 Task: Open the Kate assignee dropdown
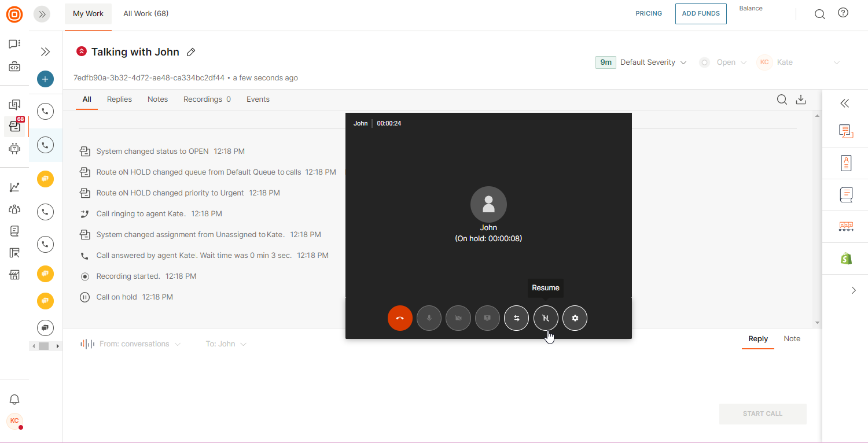click(799, 62)
